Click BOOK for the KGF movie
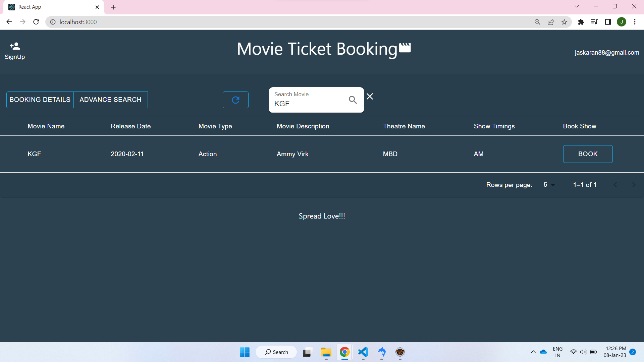Image resolution: width=644 pixels, height=362 pixels. pos(588,154)
